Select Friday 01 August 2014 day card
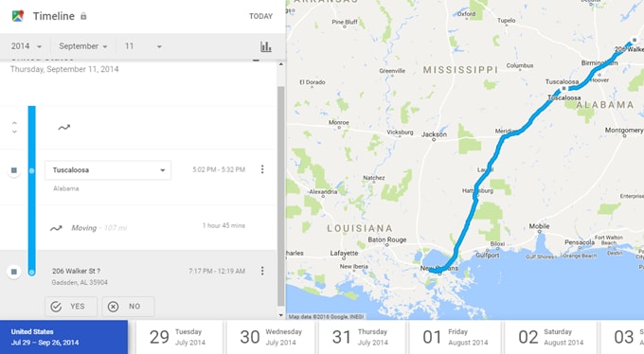This screenshot has height=354, width=644. tap(455, 337)
